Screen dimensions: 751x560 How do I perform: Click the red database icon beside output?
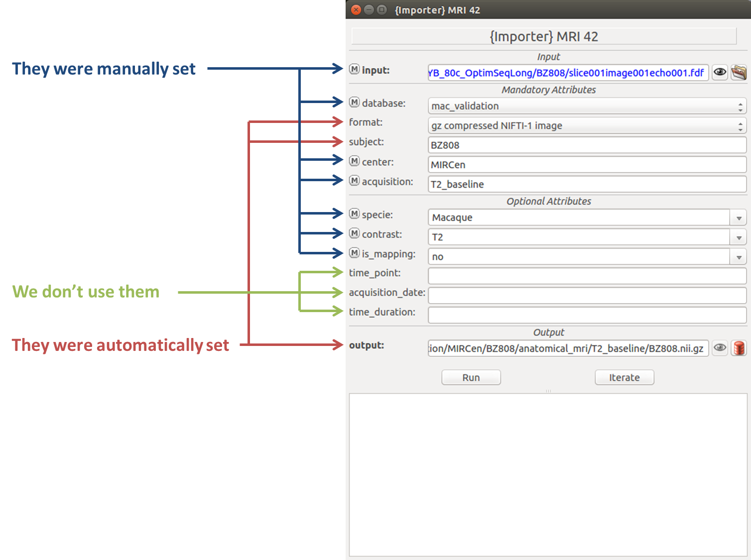(739, 348)
